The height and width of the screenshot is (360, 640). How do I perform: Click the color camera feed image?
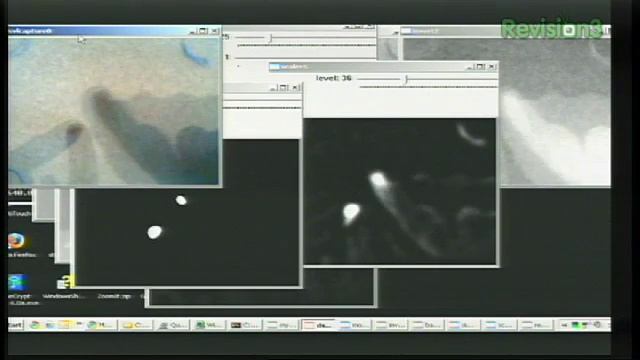click(113, 111)
